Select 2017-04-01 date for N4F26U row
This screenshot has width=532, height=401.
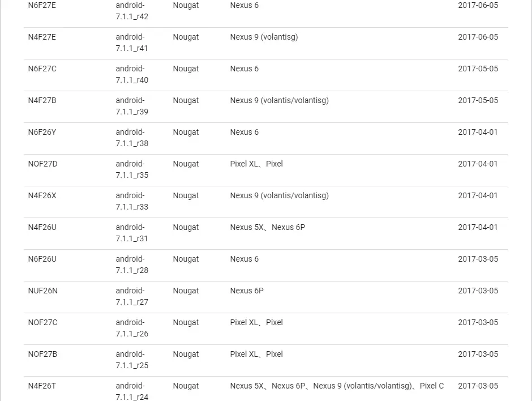[x=478, y=227]
